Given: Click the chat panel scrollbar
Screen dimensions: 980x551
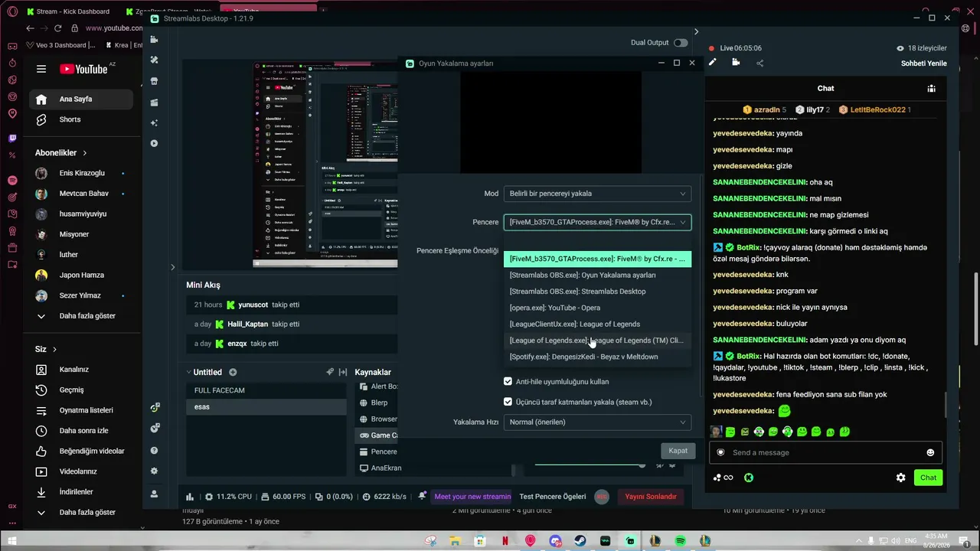Looking at the screenshot, I should (x=947, y=405).
